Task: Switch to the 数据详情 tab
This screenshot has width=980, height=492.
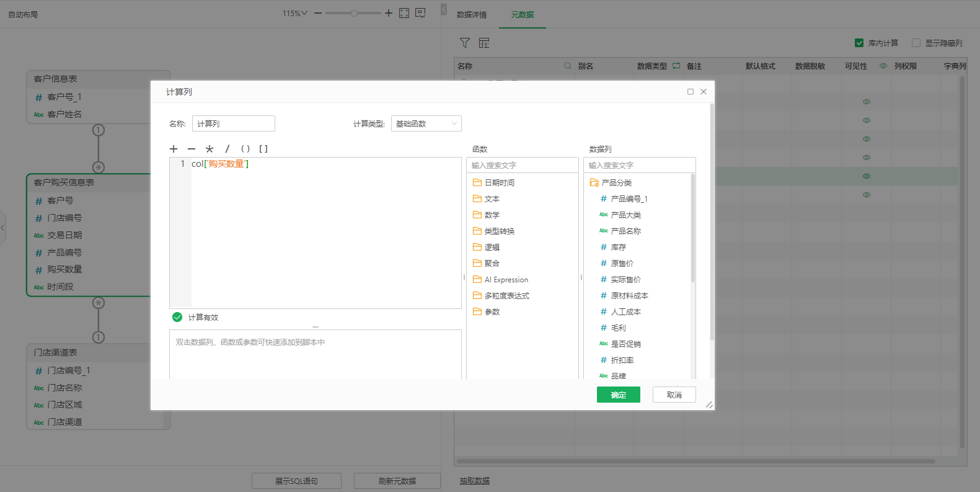Action: point(472,14)
